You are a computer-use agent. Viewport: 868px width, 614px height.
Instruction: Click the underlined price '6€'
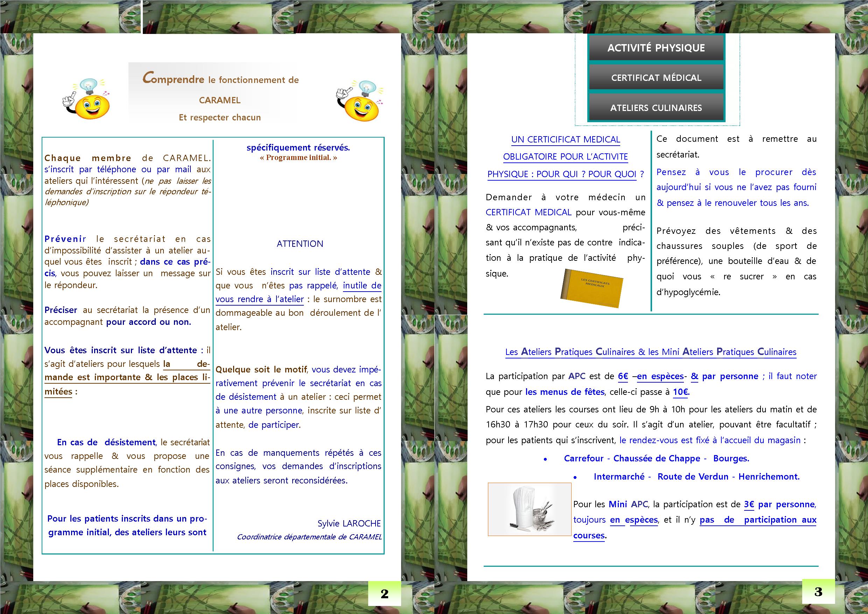623,376
